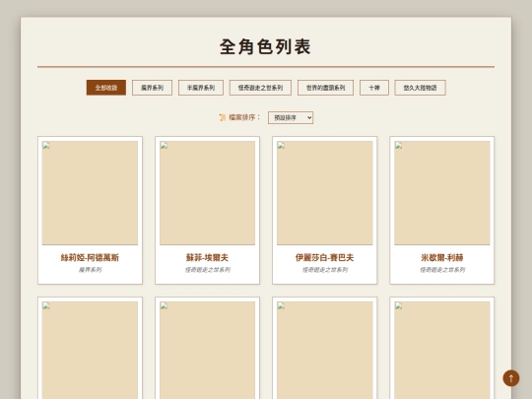The height and width of the screenshot is (399, 532).
Task: Click the 檔案排序 label text
Action: click(x=244, y=117)
